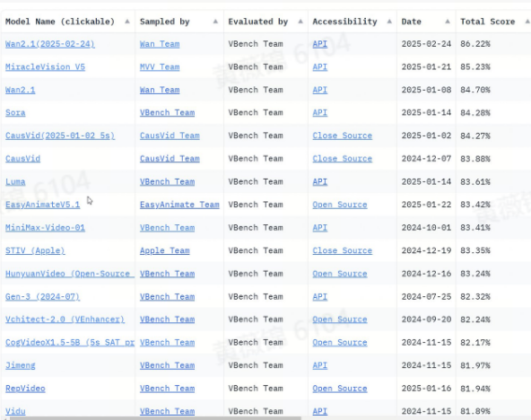The image size is (531, 420).
Task: Open the MiracleVision V5 model link
Action: [45, 67]
